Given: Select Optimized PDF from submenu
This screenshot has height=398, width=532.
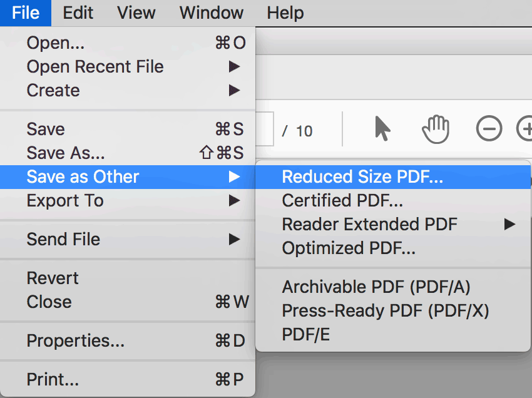Looking at the screenshot, I should [x=393, y=248].
